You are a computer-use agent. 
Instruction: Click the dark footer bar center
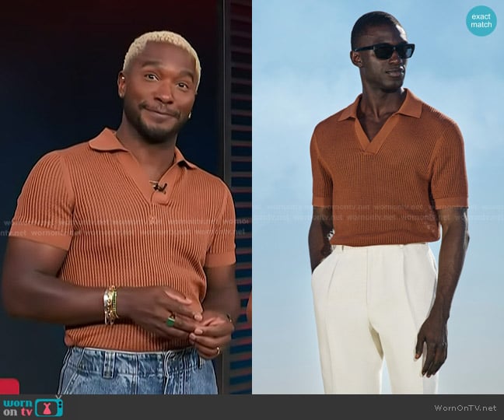pos(252,407)
